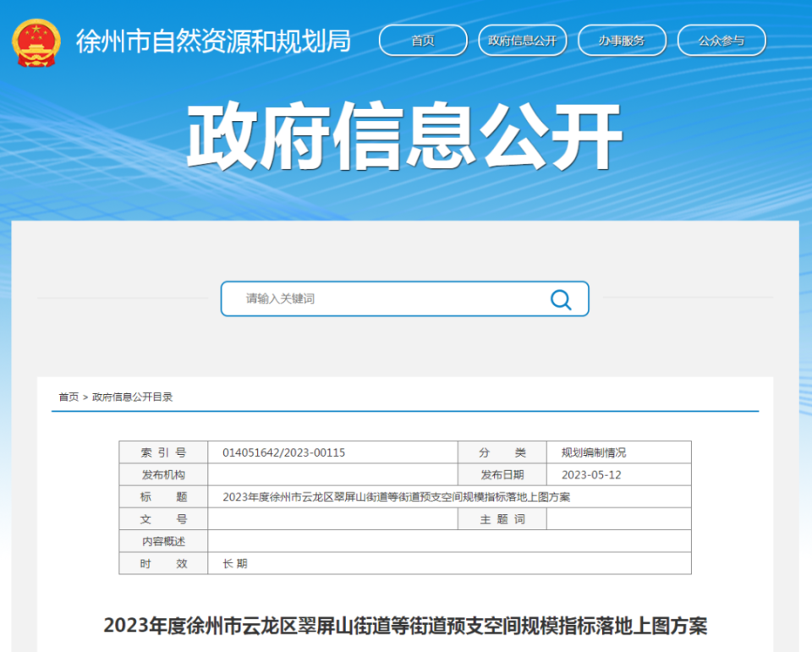Open the 政府信息公开 navigation button
The image size is (812, 652).
click(x=523, y=40)
